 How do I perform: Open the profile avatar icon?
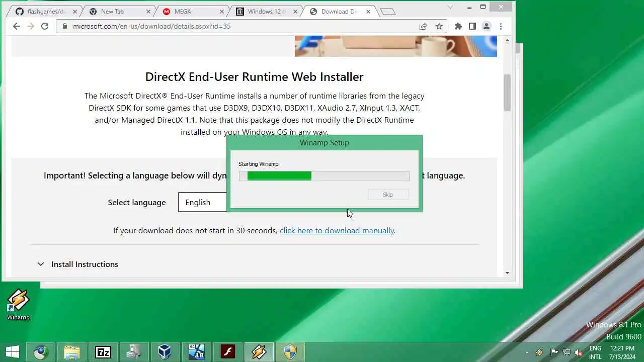pos(486,26)
